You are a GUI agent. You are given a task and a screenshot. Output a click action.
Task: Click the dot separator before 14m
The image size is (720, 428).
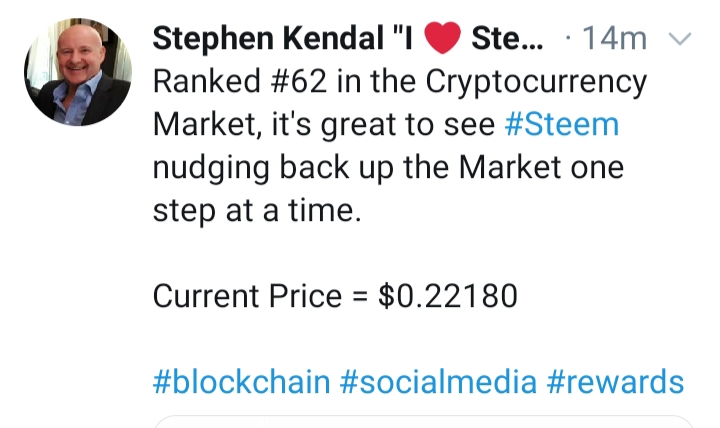tap(568, 39)
